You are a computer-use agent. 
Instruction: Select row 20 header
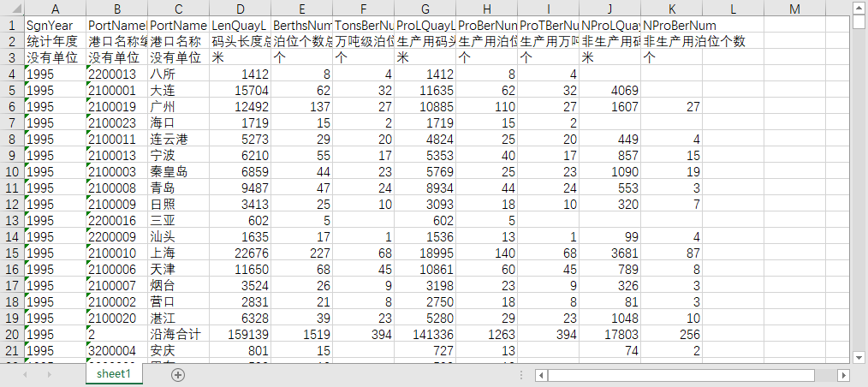click(x=12, y=335)
